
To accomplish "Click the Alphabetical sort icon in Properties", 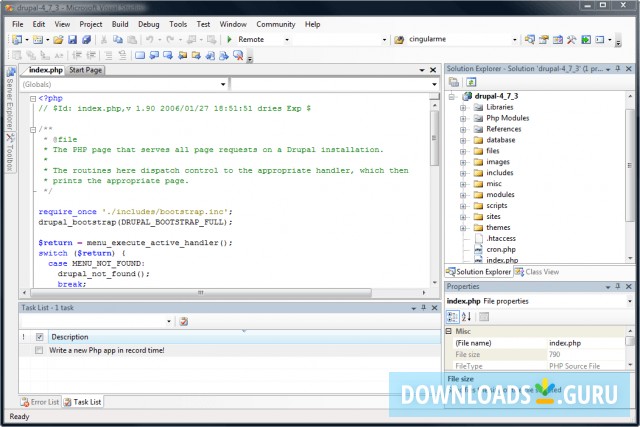I will click(466, 317).
